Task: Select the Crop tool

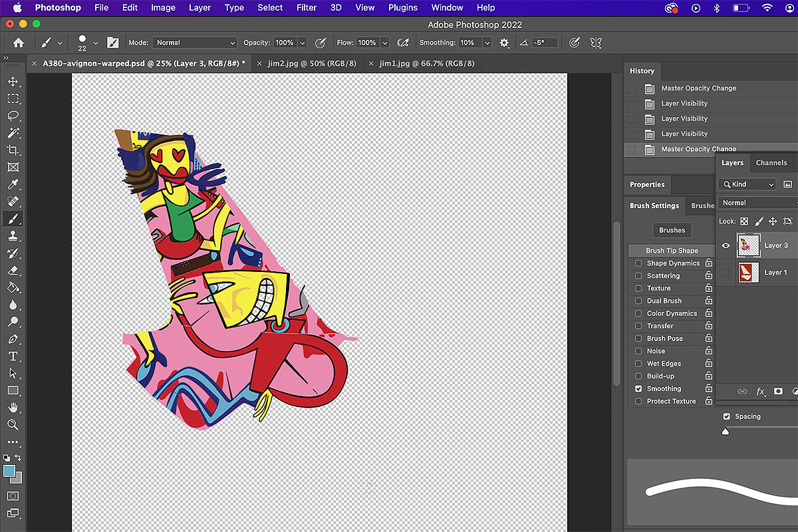Action: [x=13, y=150]
